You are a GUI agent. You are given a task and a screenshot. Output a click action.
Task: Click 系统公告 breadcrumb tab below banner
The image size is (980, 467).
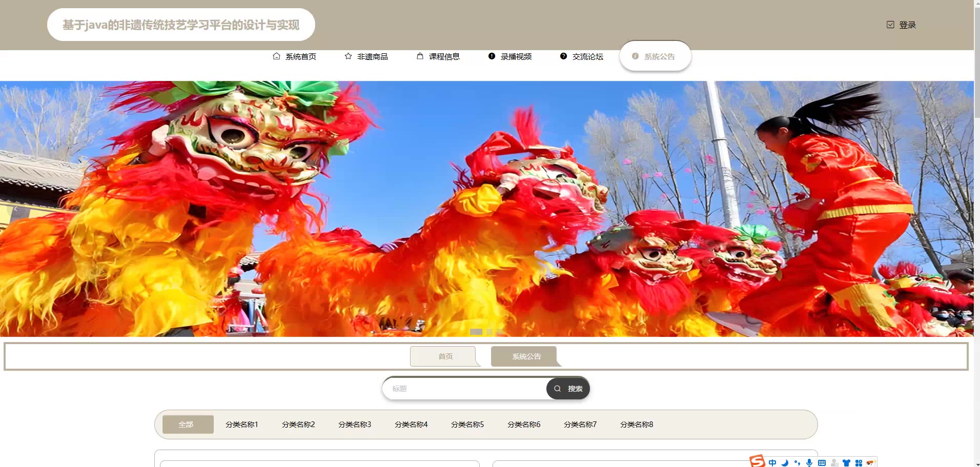tap(526, 356)
